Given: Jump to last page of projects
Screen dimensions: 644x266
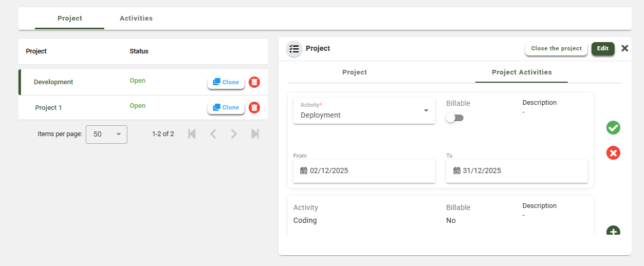Looking at the screenshot, I should point(255,134).
